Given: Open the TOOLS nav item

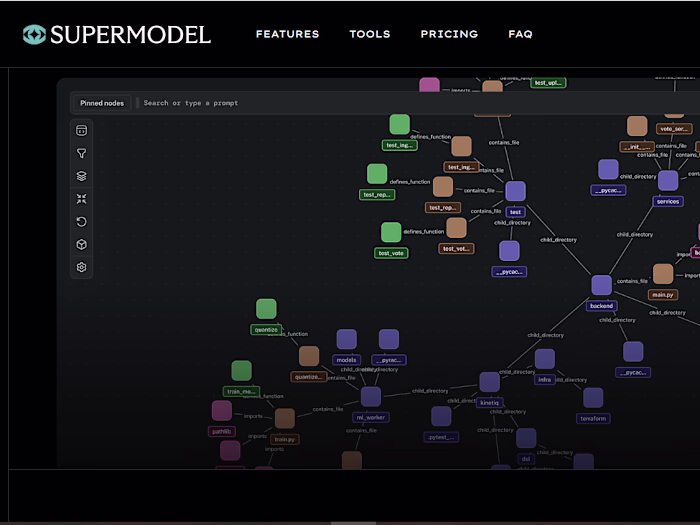Looking at the screenshot, I should click(370, 34).
